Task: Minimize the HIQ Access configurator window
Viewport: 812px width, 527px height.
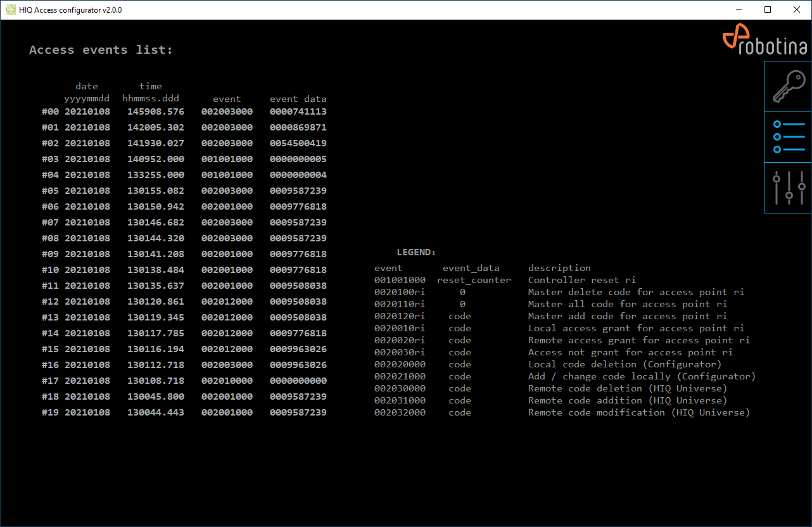Action: click(739, 10)
